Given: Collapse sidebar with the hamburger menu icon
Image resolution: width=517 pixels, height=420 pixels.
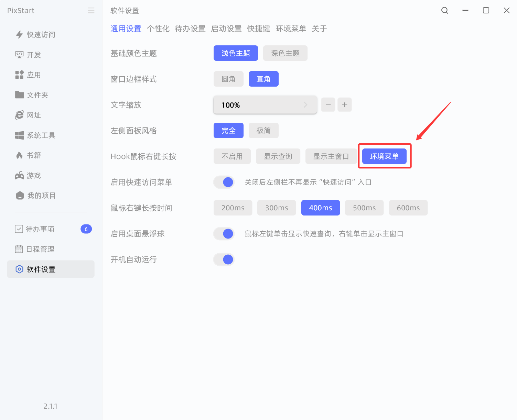Looking at the screenshot, I should 91,10.
